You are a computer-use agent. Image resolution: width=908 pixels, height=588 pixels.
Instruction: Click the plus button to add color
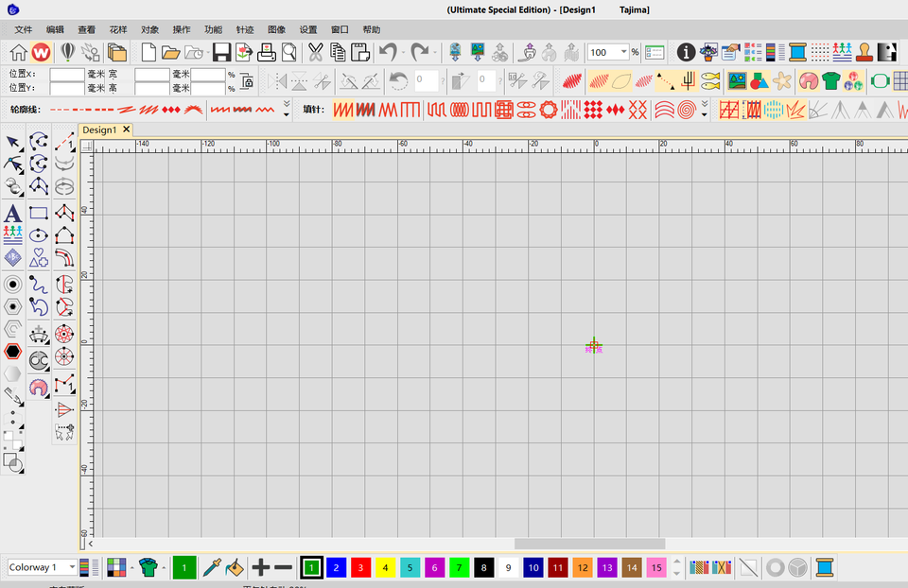pos(261,567)
